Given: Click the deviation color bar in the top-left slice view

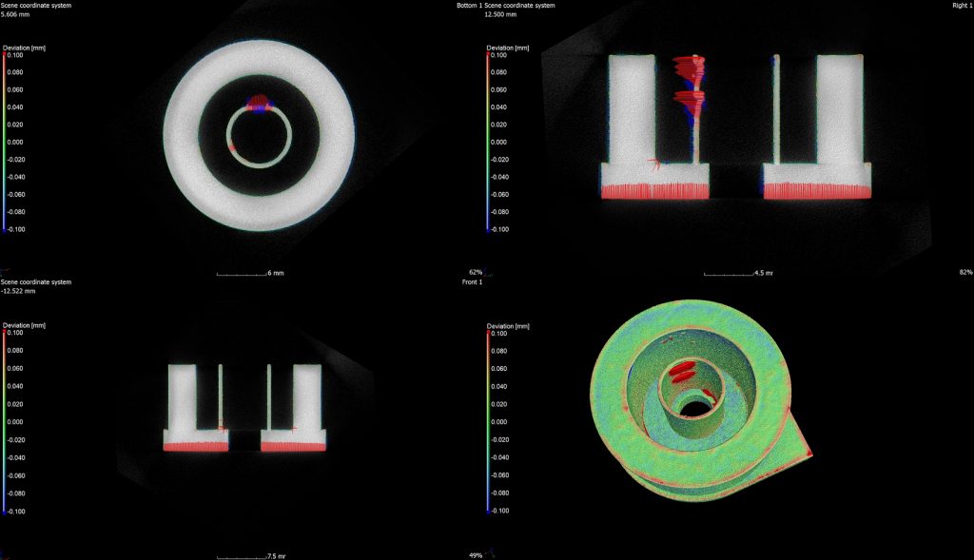Looking at the screenshot, I should tap(4, 143).
